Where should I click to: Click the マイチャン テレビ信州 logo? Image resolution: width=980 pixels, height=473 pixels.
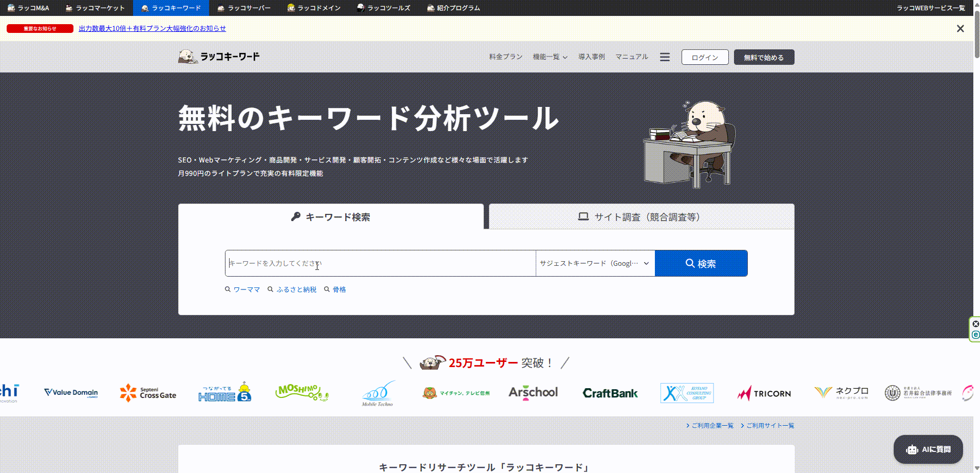click(456, 393)
